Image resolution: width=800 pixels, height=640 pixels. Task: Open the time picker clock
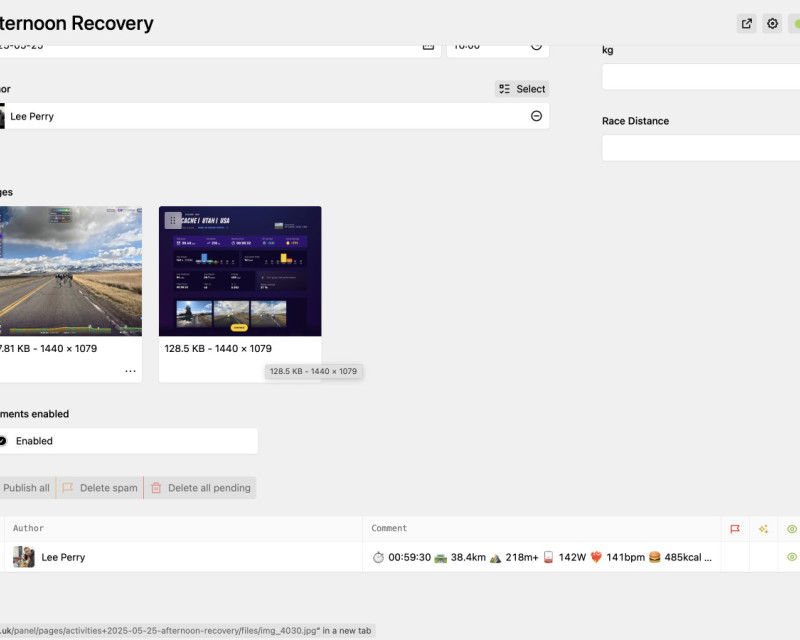tap(536, 45)
